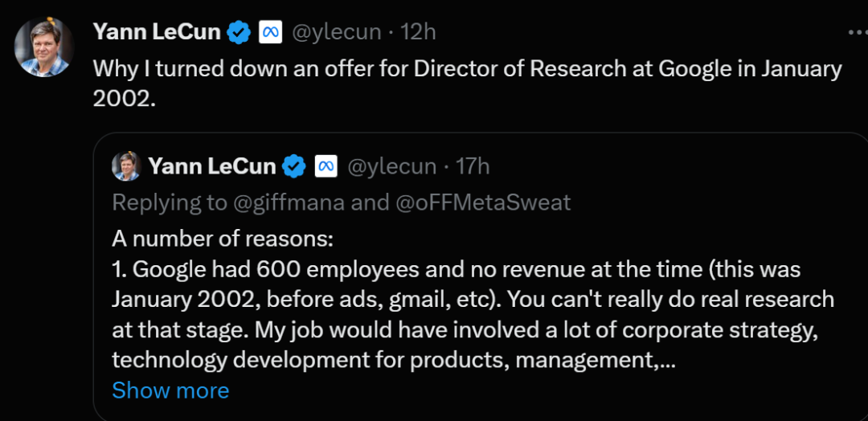Click the main tweet text about Google offer
Viewport: 868px width, 421px height.
466,69
